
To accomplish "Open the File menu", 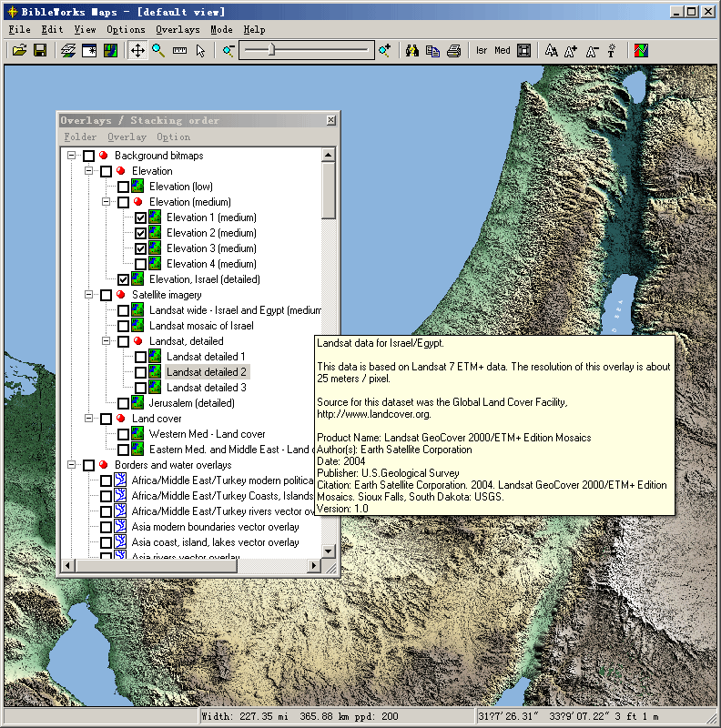I will [x=19, y=30].
